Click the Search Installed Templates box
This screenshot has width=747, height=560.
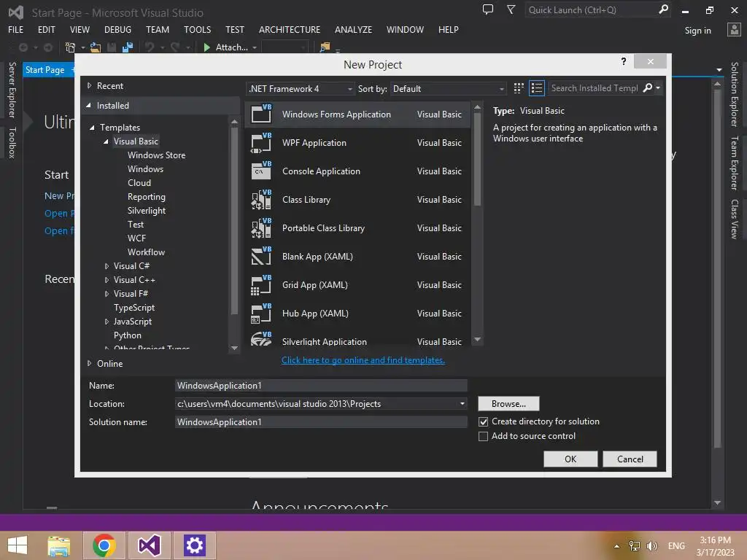595,88
